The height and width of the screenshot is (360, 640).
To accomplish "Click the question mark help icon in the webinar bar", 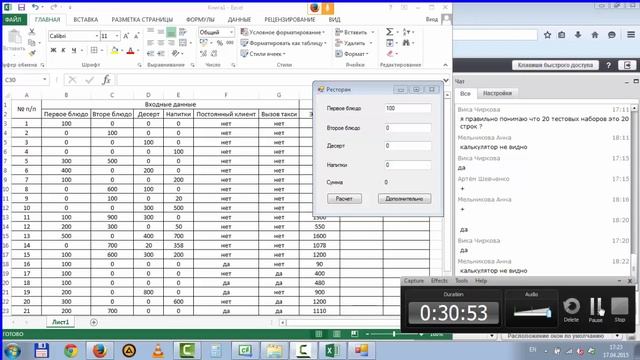I will click(609, 65).
